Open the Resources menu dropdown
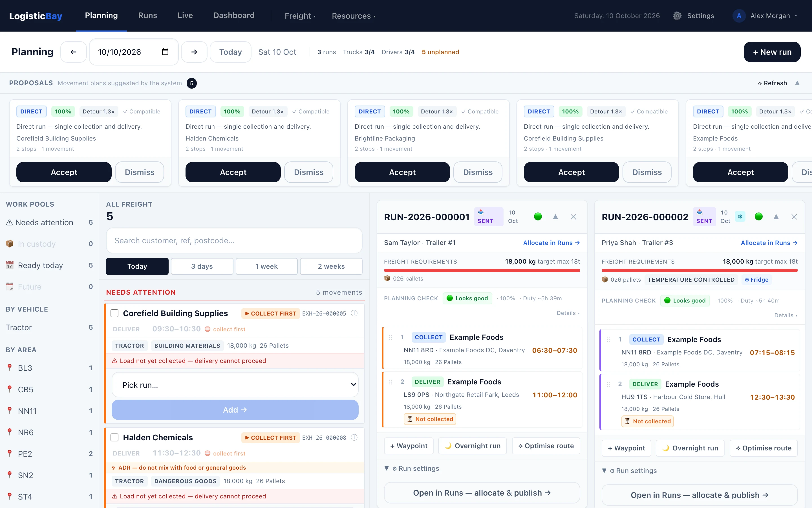The width and height of the screenshot is (812, 508). pos(354,16)
